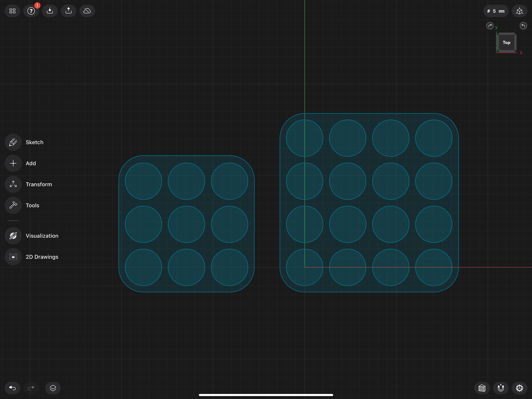The height and width of the screenshot is (399, 532).
Task: Open the Add shapes menu
Action: pyautogui.click(x=13, y=163)
